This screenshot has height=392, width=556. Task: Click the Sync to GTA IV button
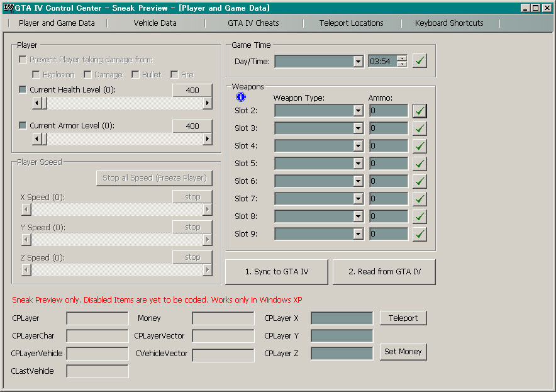(x=277, y=272)
